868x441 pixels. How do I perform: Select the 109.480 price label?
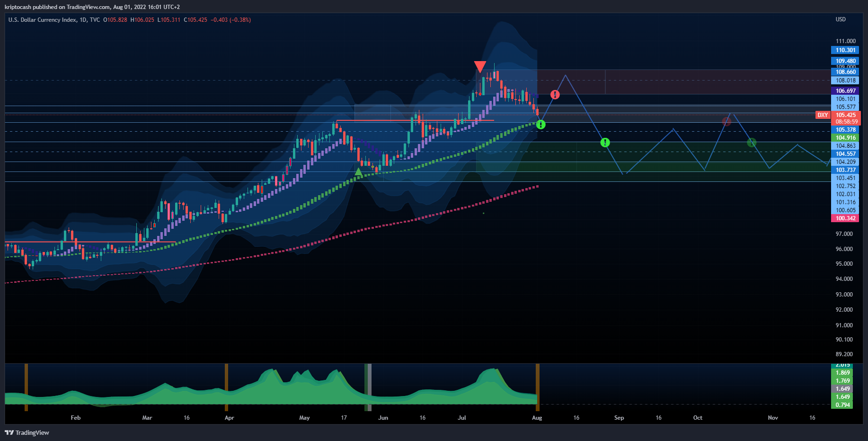[x=845, y=61]
